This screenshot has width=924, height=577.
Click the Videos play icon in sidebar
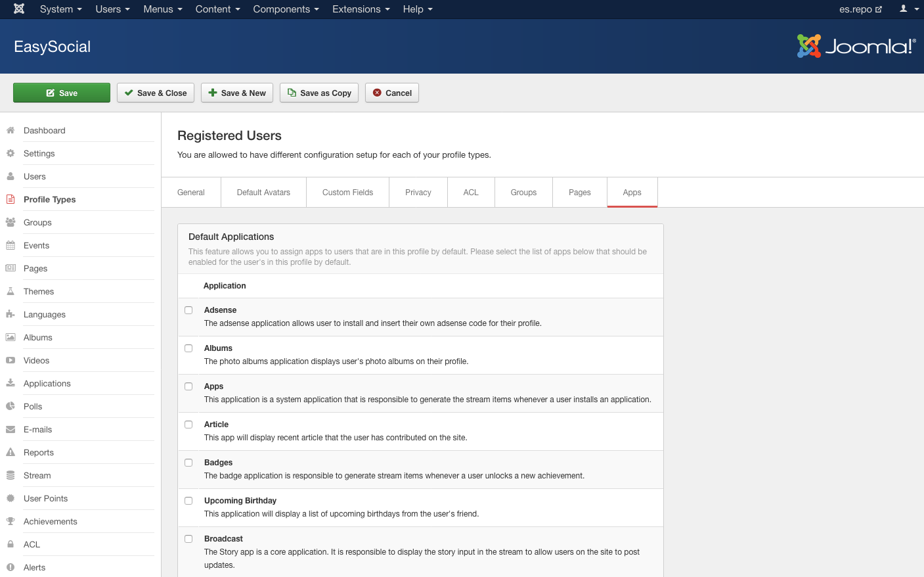tap(11, 360)
